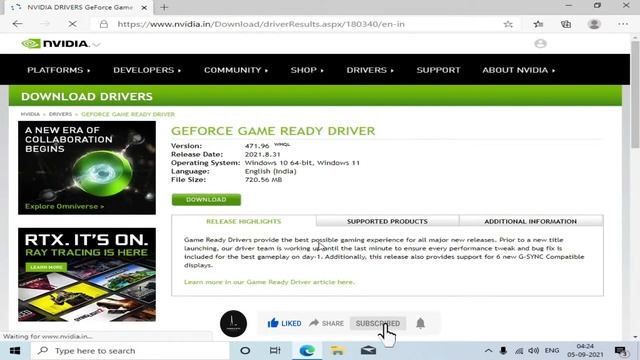Image resolution: width=640 pixels, height=360 pixels.
Task: Show hidden tray icons chevron
Action: pos(488,351)
